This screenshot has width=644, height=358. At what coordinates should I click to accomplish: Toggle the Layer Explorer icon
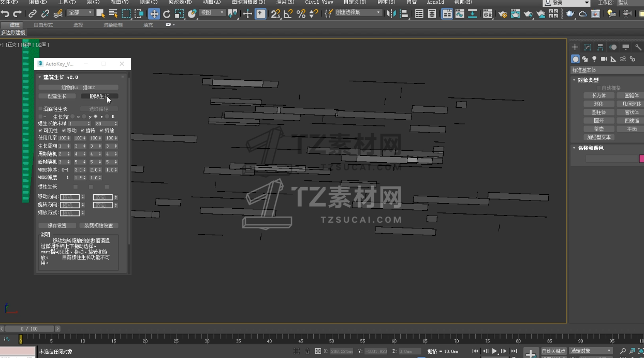pyautogui.click(x=432, y=14)
